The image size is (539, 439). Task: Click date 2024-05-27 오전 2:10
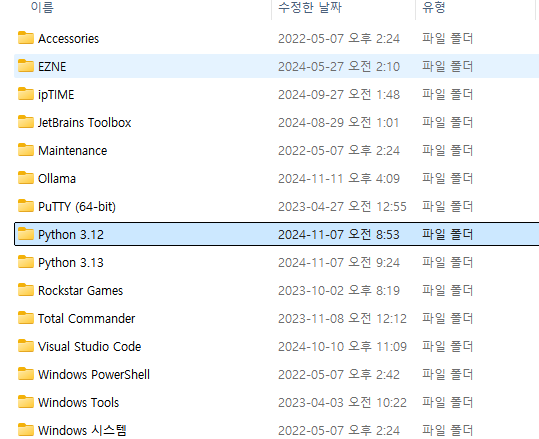[x=339, y=66]
